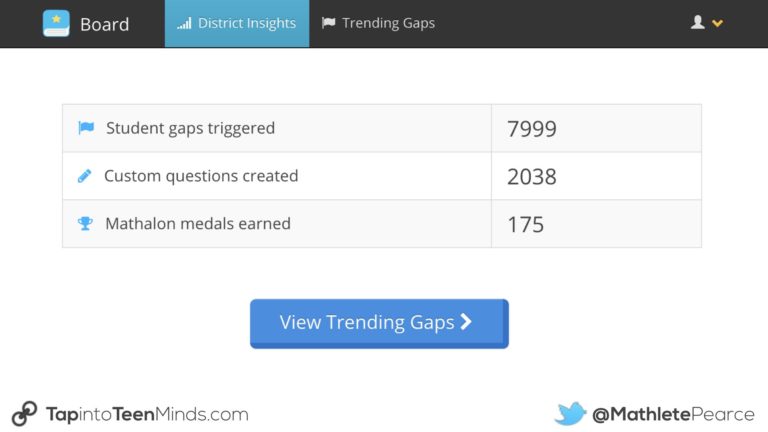Click the chevron on View Trending Gaps
The width and height of the screenshot is (768, 432).
point(465,322)
